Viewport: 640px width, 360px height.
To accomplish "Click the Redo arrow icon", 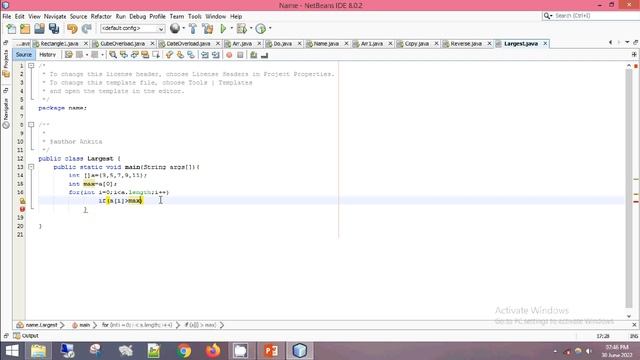I will (87, 29).
